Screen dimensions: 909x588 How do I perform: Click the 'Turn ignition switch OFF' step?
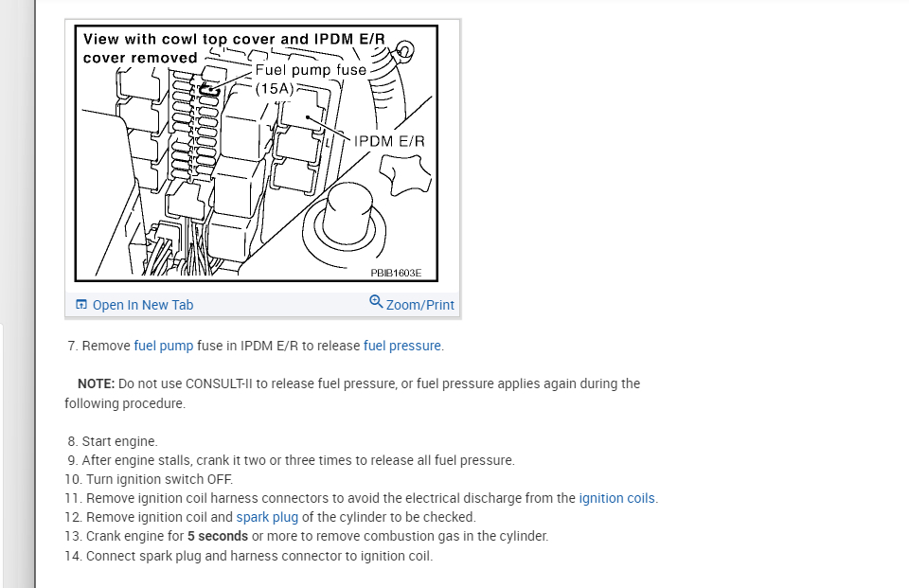point(159,479)
